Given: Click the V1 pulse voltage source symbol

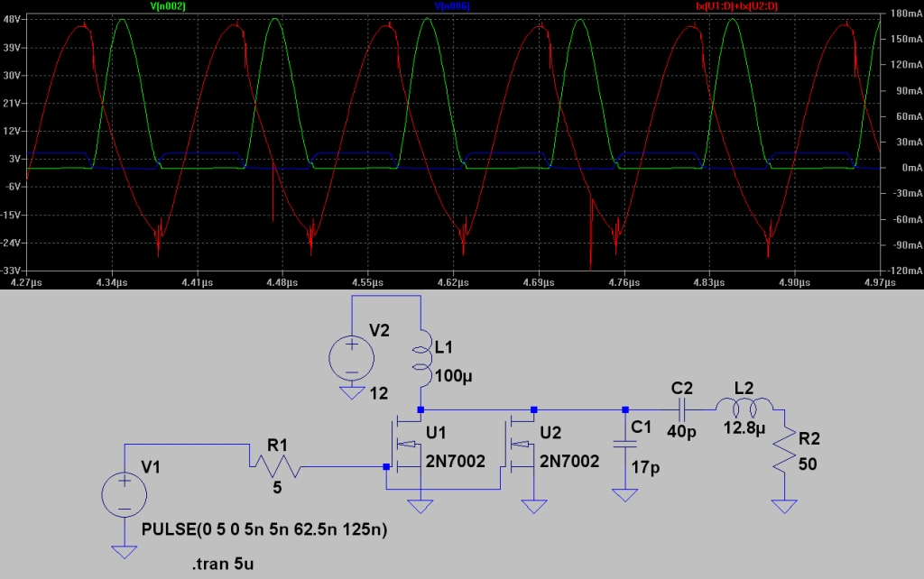Looking at the screenshot, I should (123, 496).
